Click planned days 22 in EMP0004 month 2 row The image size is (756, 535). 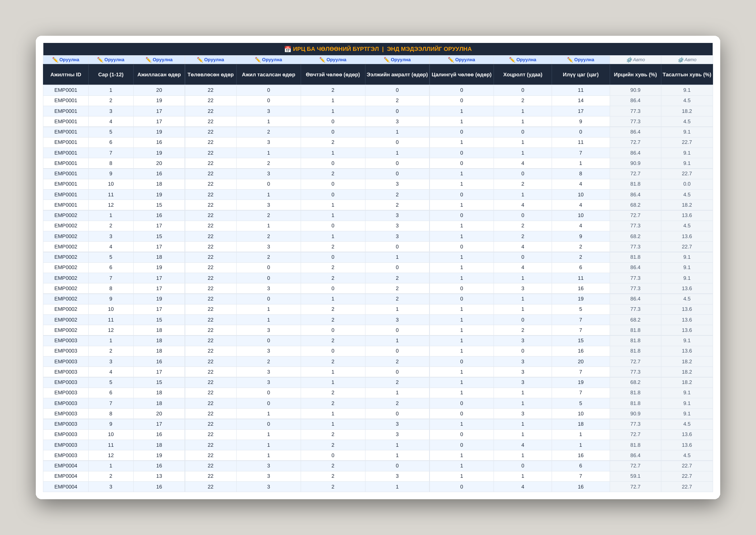210,476
